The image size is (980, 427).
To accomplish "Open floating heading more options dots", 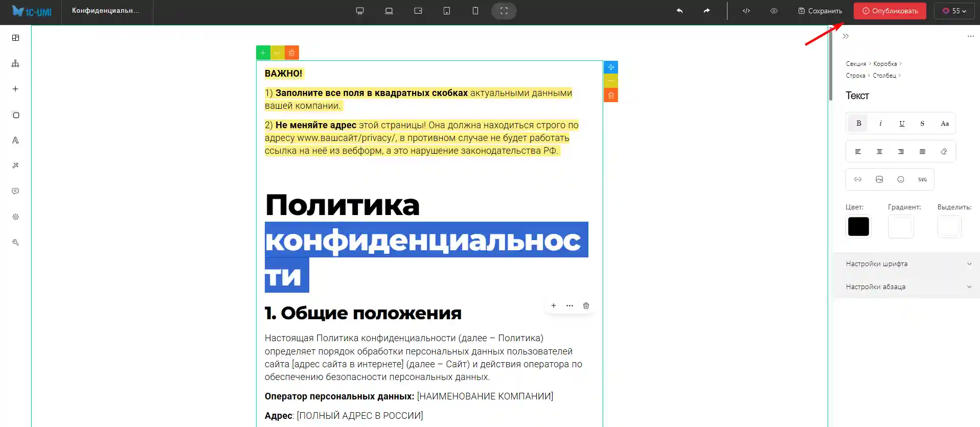I will [570, 305].
